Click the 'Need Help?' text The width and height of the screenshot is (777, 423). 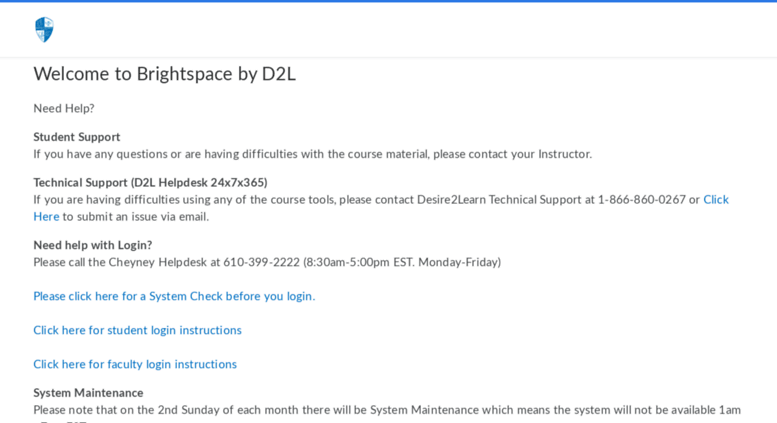64,108
